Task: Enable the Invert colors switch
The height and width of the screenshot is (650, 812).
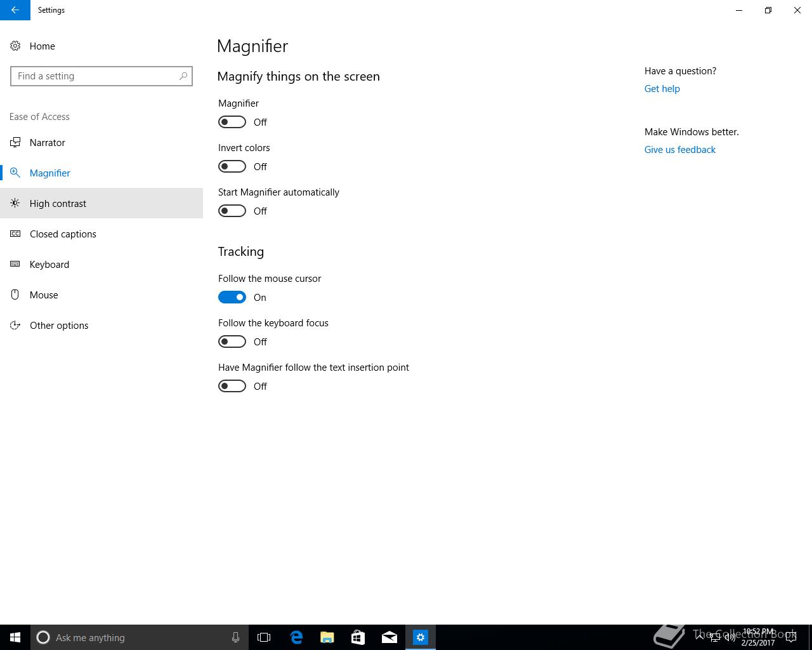Action: point(232,166)
